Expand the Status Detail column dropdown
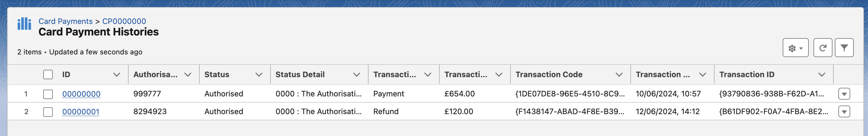This screenshot has width=868, height=136. click(x=356, y=75)
